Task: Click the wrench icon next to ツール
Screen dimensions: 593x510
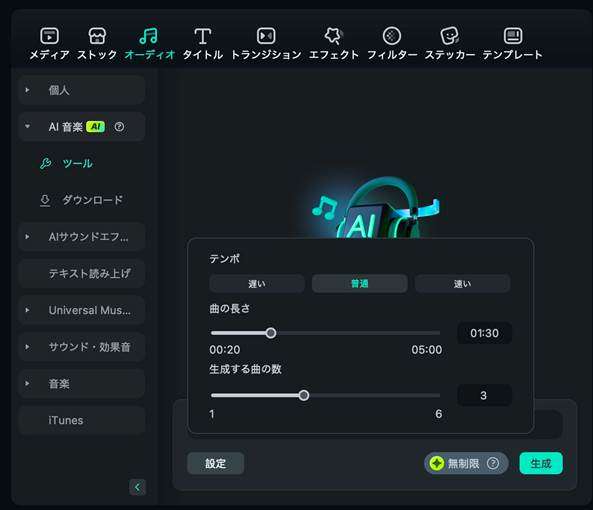Action: click(x=46, y=164)
